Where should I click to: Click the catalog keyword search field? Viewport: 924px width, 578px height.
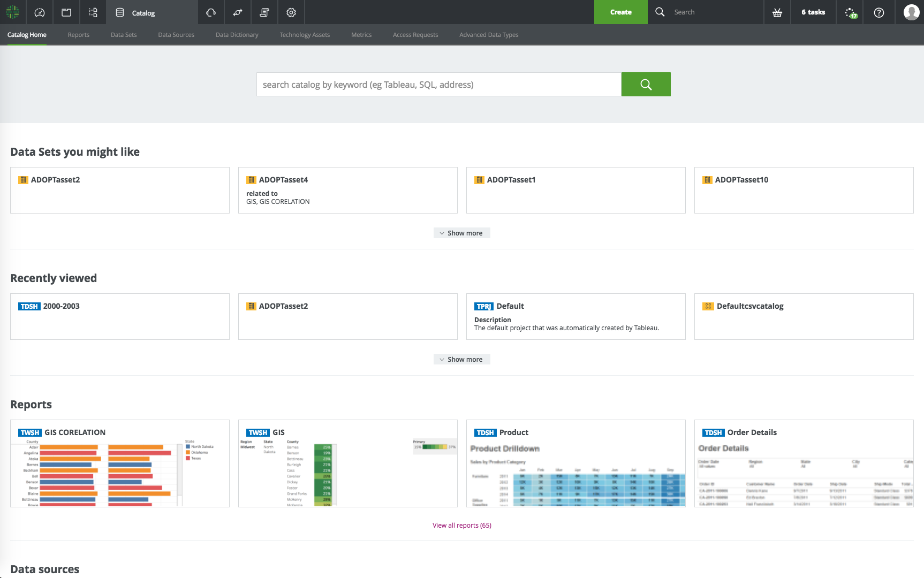click(438, 85)
